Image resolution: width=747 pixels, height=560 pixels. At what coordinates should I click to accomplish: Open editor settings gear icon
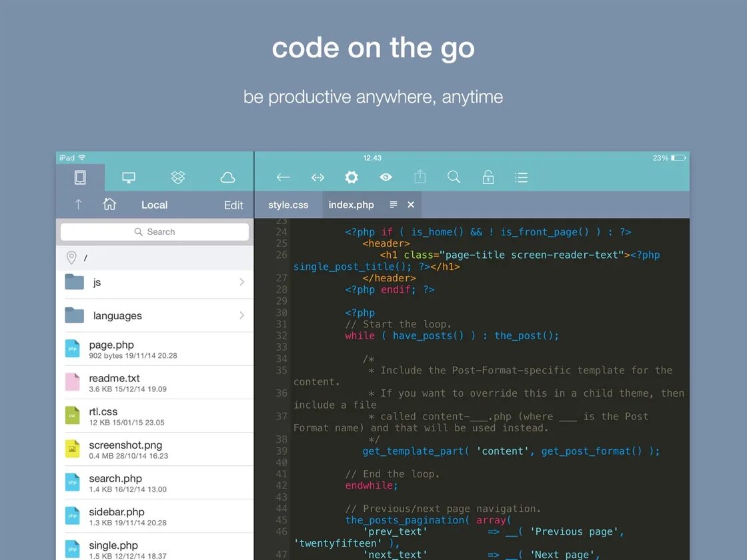tap(351, 177)
